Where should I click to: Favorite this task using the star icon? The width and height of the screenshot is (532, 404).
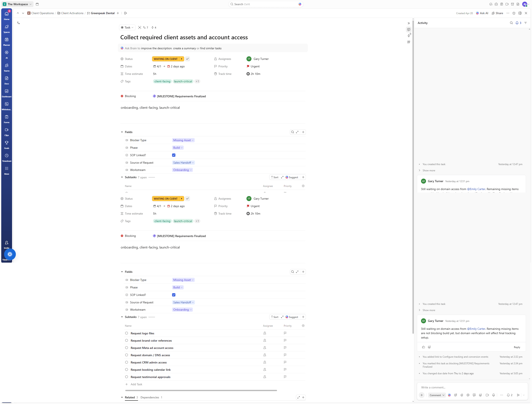click(514, 13)
